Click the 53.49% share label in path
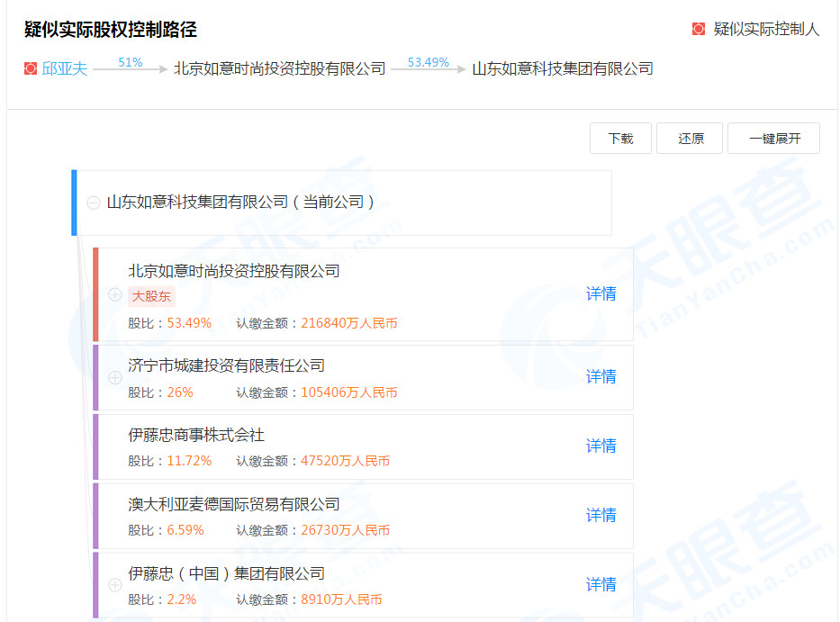Viewport: 840px width, 622px height. point(428,63)
